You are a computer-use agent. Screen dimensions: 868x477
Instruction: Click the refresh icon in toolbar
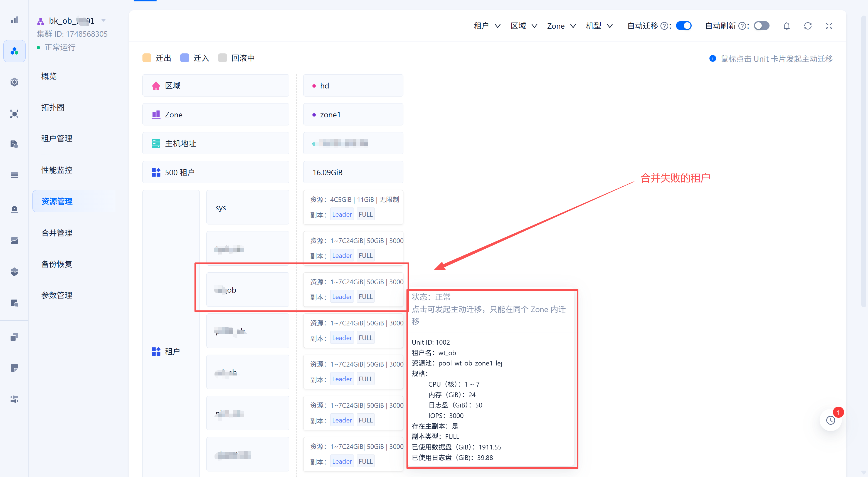click(x=808, y=26)
